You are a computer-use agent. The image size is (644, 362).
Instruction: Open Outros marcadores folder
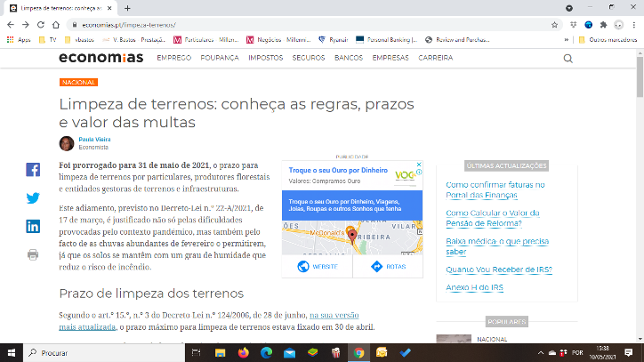(x=608, y=40)
